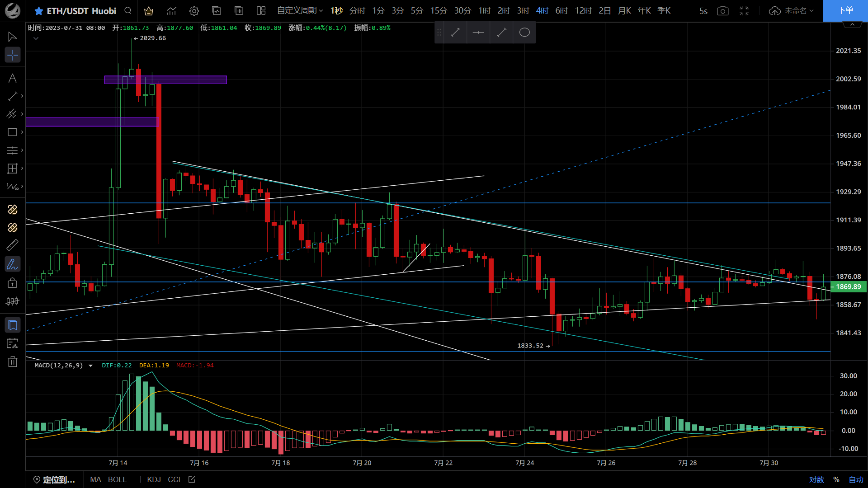Click the 下单 order button

(845, 11)
